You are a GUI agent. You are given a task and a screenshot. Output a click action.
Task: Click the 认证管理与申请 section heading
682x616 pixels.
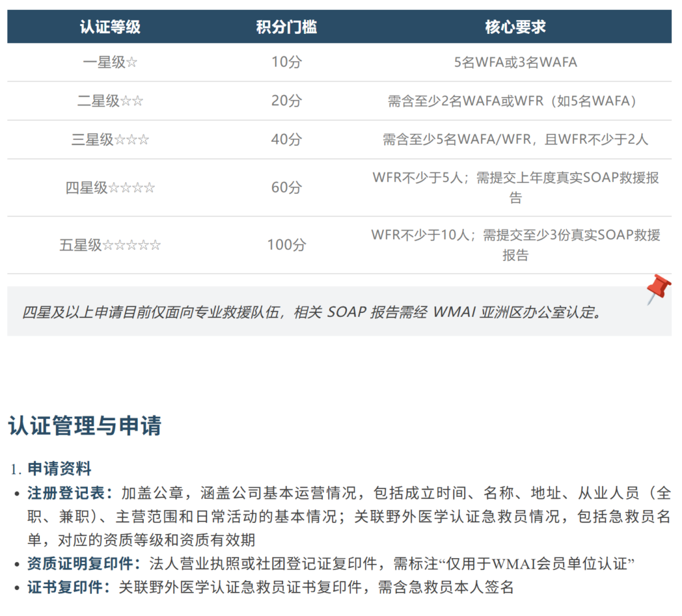point(85,426)
